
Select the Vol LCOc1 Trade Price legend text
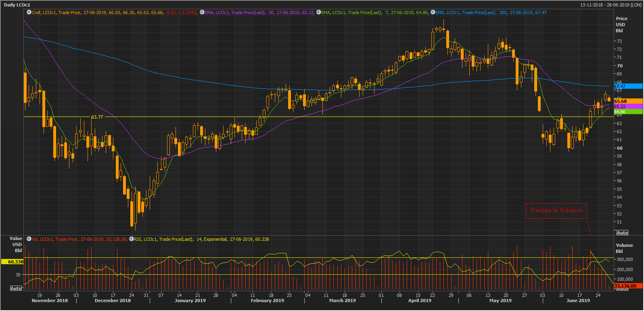pos(79,239)
